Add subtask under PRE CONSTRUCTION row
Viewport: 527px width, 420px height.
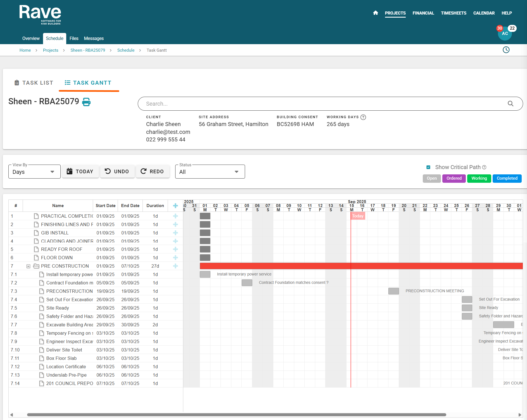pos(175,266)
